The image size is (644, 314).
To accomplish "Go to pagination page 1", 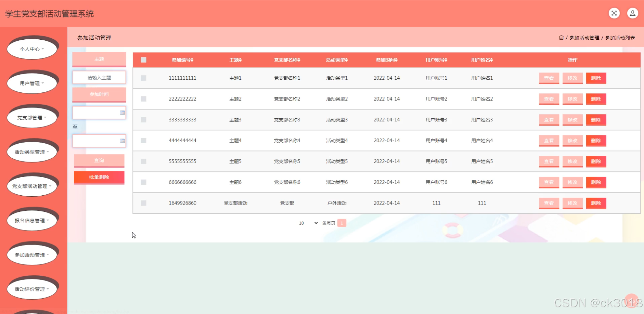I will (342, 223).
